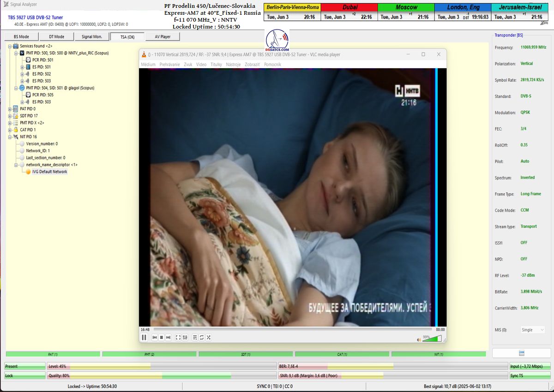Toggle VLC random shuffle

(x=209, y=338)
